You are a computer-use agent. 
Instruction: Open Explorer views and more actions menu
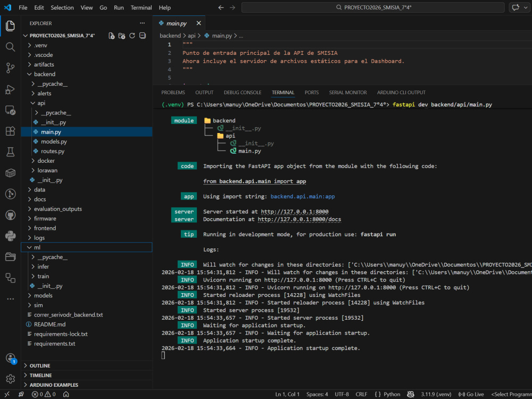pyautogui.click(x=142, y=23)
